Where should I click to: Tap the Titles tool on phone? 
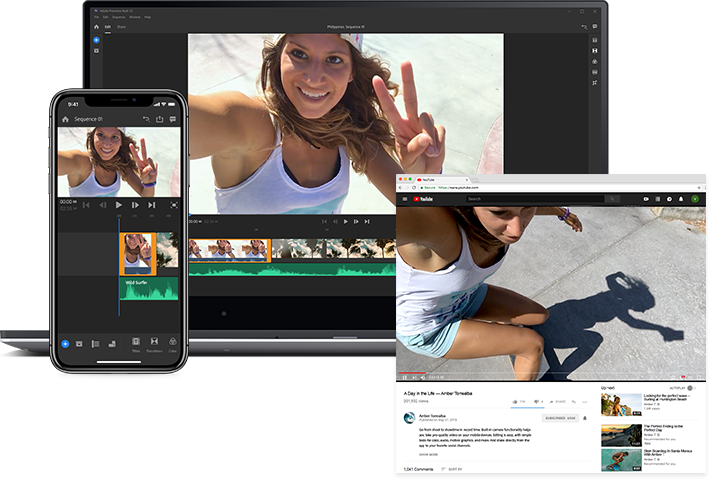click(x=136, y=345)
